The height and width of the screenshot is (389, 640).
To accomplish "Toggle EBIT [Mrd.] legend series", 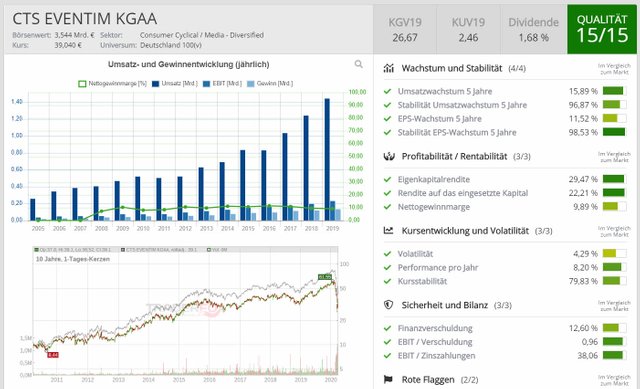I will coord(222,84).
